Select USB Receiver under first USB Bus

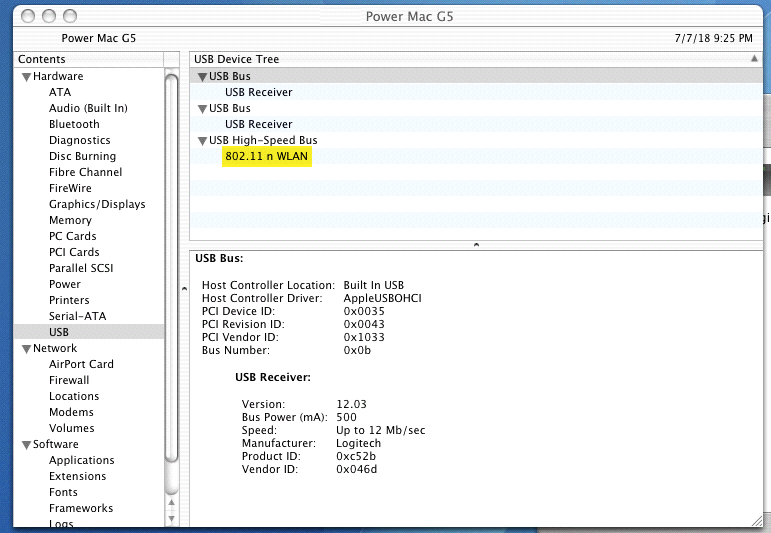point(259,92)
